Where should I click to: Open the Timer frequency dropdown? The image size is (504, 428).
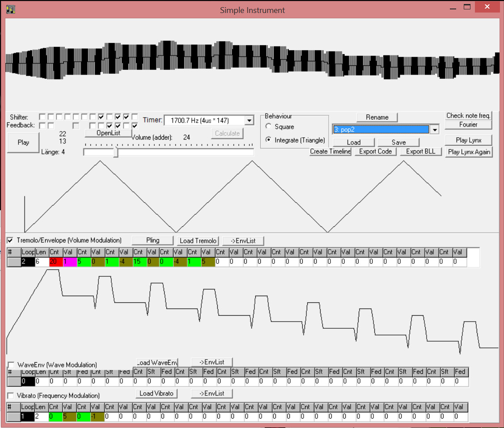pos(249,120)
